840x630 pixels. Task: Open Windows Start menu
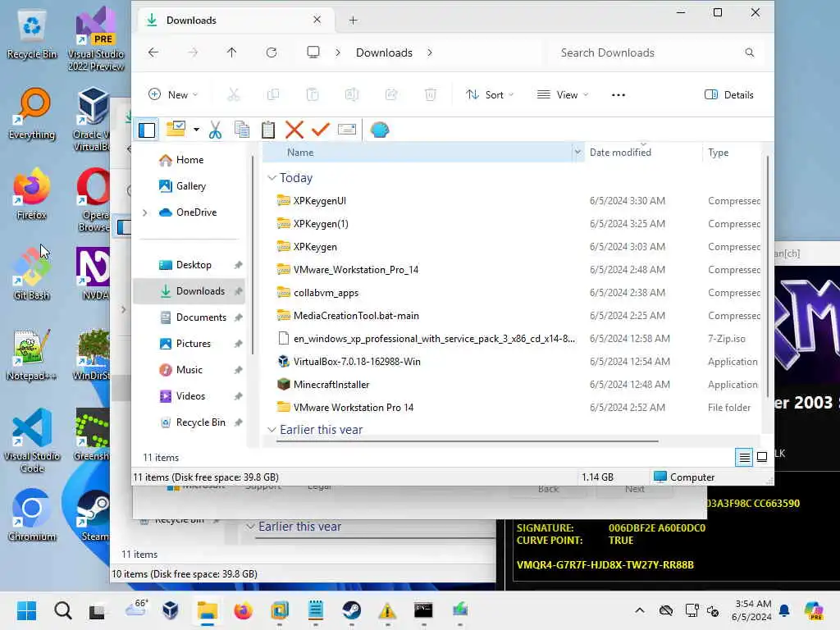[x=26, y=610]
